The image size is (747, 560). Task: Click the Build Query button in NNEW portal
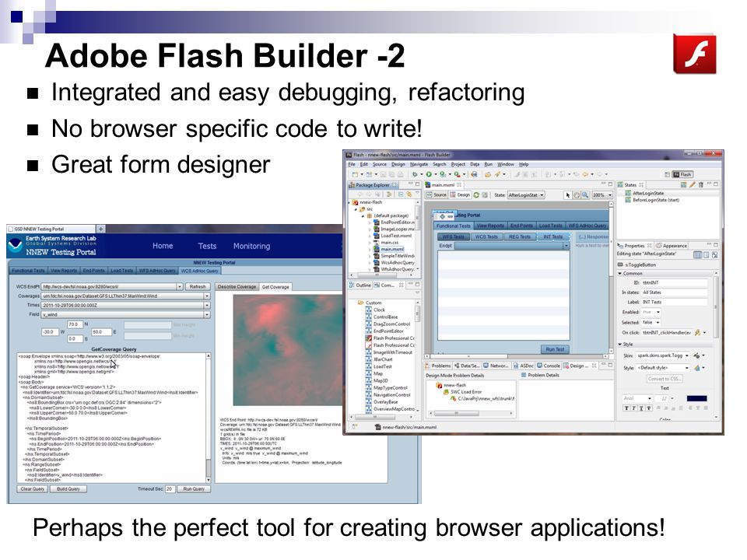pyautogui.click(x=68, y=489)
